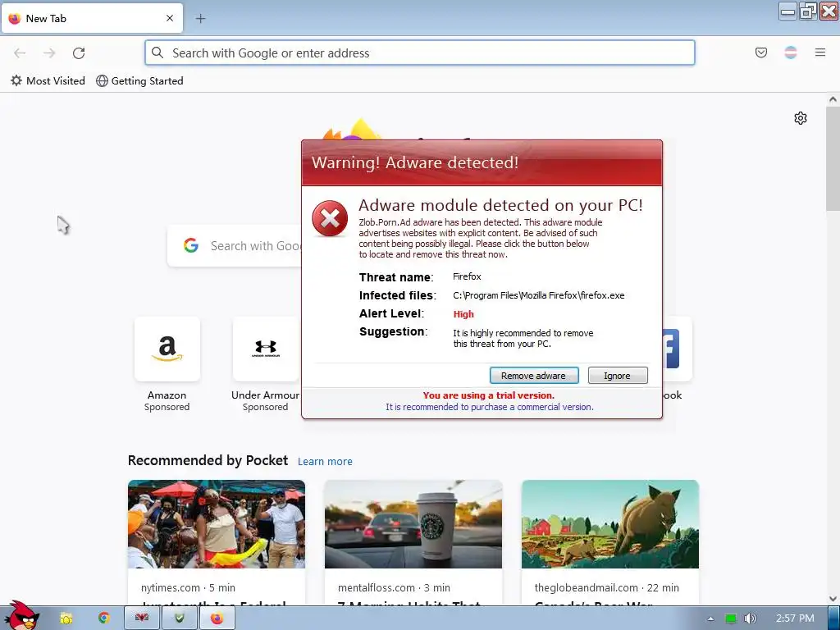Go back with the back arrow
840x630 pixels.
pos(20,52)
